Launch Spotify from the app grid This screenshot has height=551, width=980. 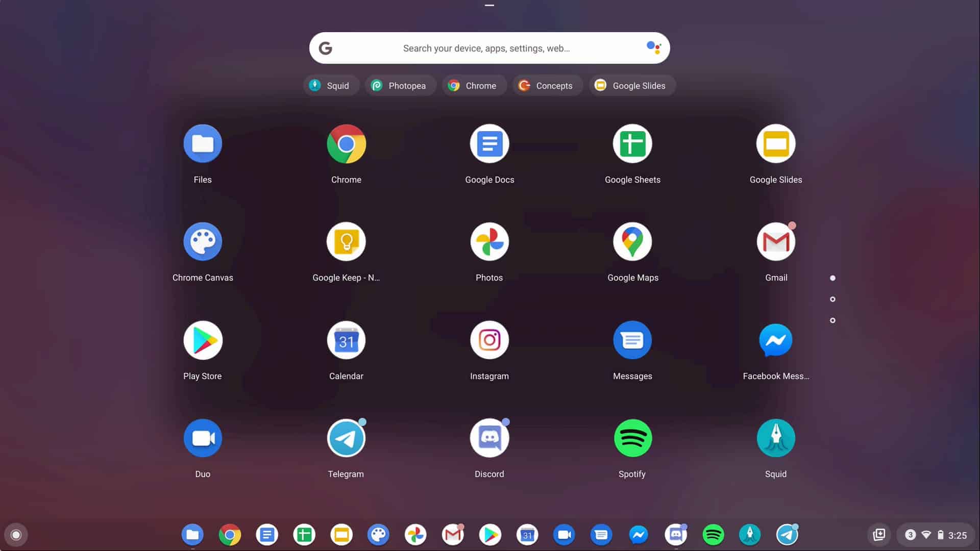pos(632,438)
